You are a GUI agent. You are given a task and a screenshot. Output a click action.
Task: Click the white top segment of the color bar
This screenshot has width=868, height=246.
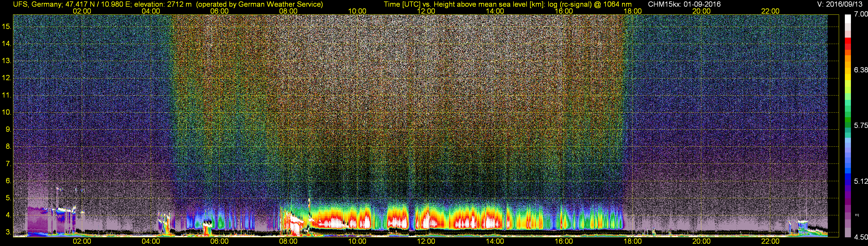[x=848, y=19]
